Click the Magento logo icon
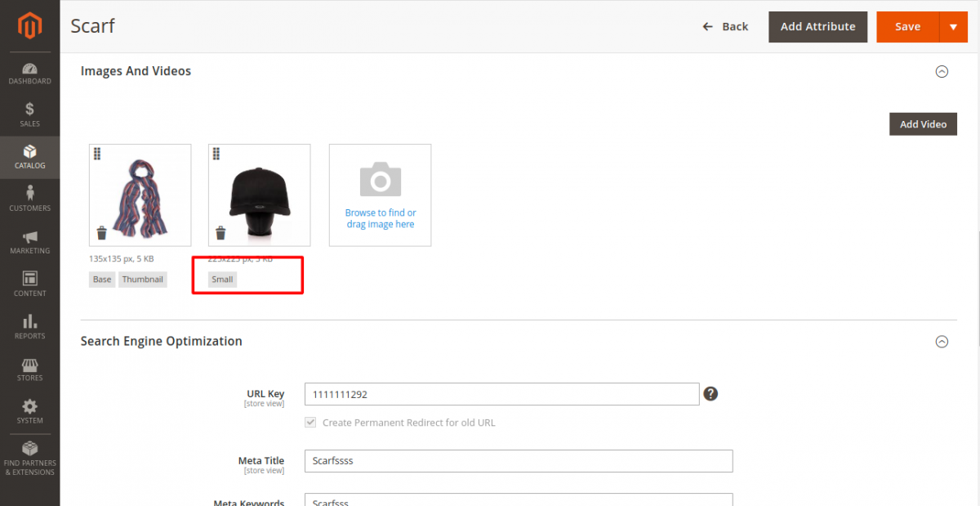The image size is (980, 506). (x=29, y=27)
